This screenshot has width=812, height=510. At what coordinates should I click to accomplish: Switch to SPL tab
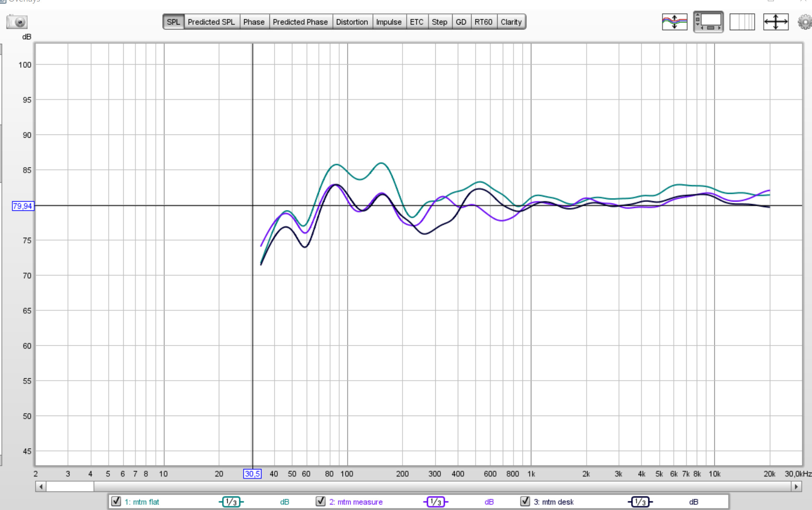point(173,22)
